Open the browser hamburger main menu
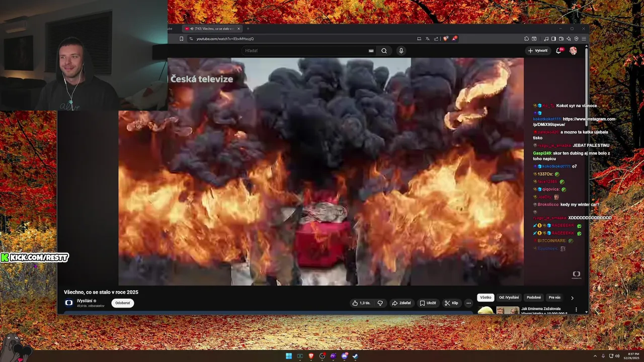The width and height of the screenshot is (644, 362). click(x=584, y=39)
